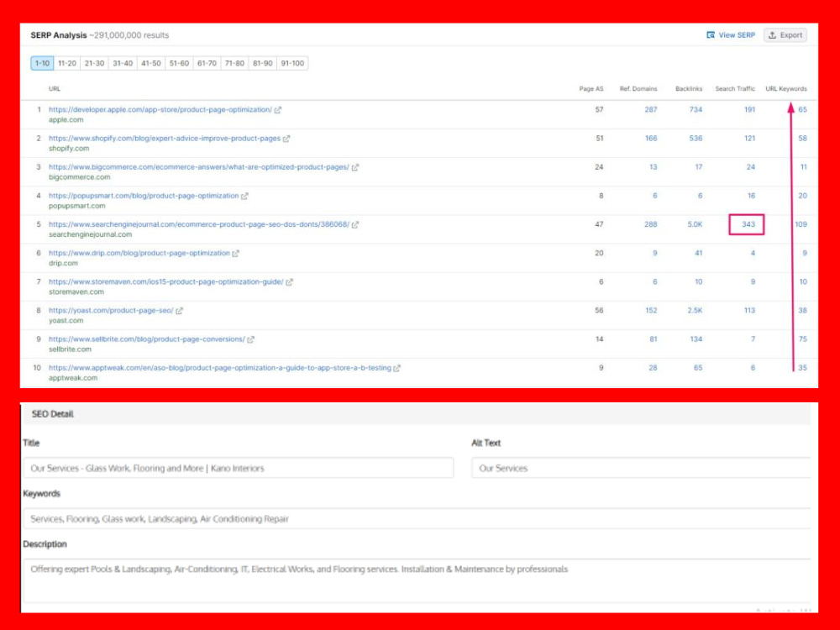Click backlinks value 2.5K for yoast.com
Viewport: 840px width, 630px height.
click(695, 310)
